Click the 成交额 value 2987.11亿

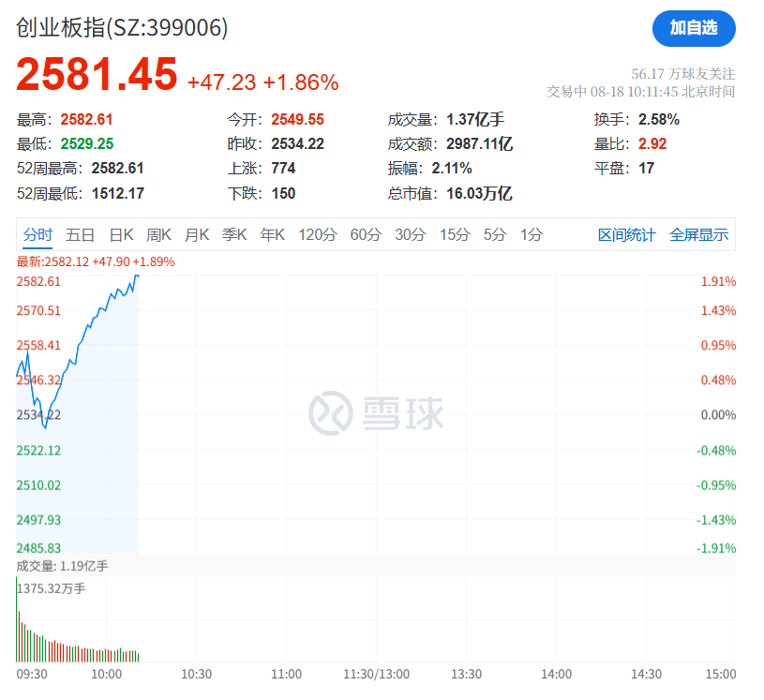pyautogui.click(x=479, y=143)
